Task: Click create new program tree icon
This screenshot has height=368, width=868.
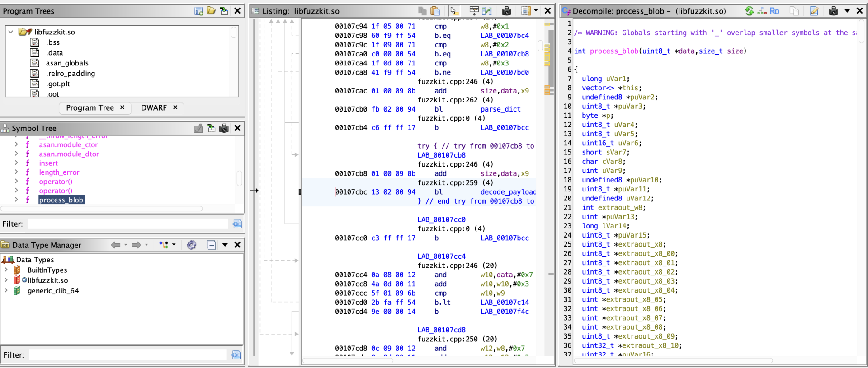Action: (198, 11)
